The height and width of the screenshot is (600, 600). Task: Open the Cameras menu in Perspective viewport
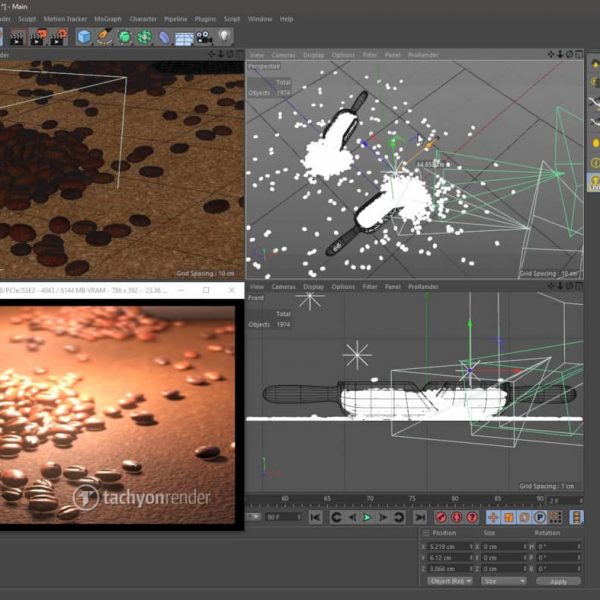point(284,55)
